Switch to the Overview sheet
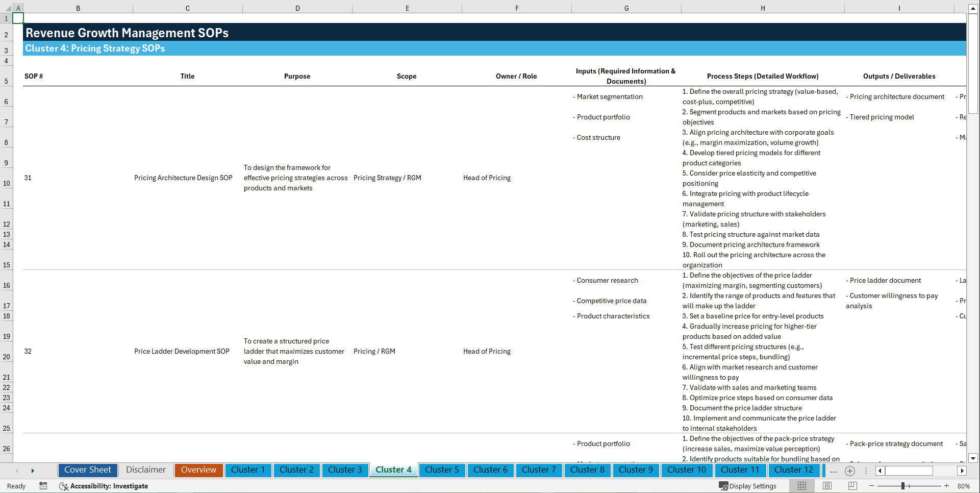The image size is (980, 493). pyautogui.click(x=198, y=470)
